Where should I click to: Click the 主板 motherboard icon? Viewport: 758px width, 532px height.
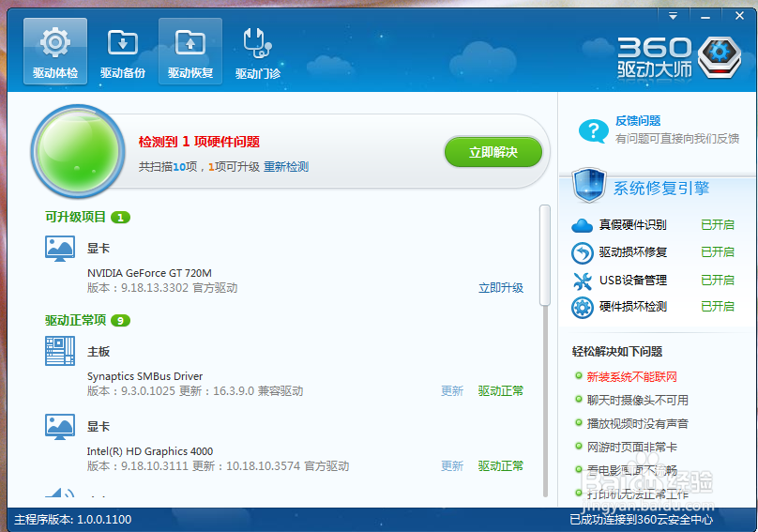pos(60,351)
